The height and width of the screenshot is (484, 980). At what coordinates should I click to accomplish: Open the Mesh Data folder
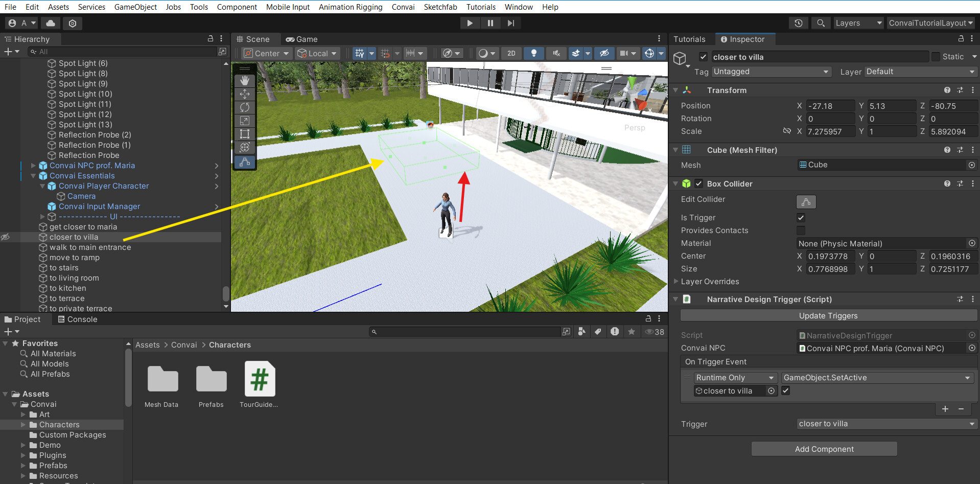(x=162, y=385)
